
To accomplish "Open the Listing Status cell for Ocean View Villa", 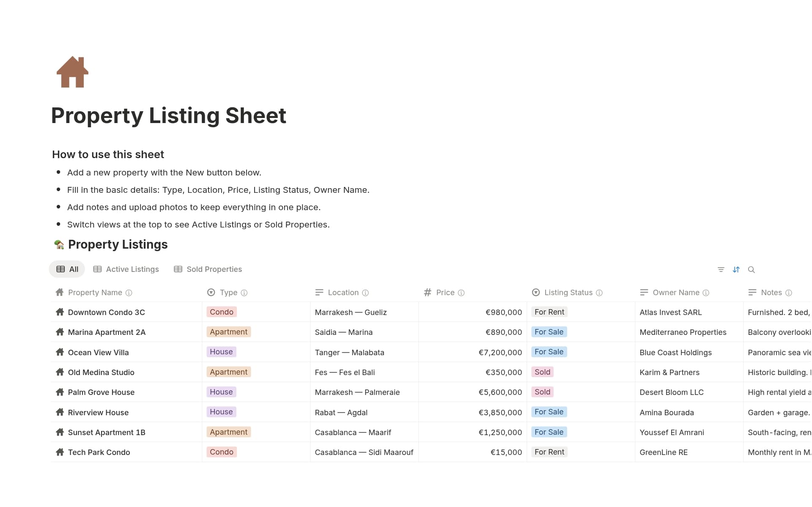I will click(x=549, y=352).
